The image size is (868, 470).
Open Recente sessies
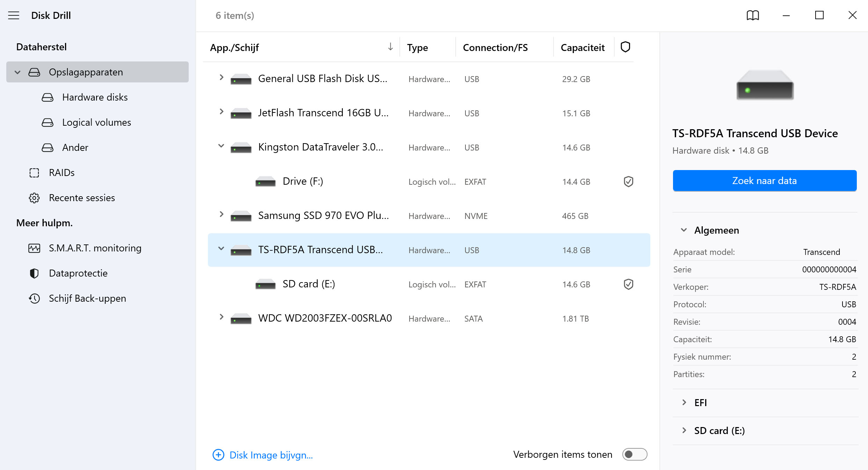coord(97,198)
